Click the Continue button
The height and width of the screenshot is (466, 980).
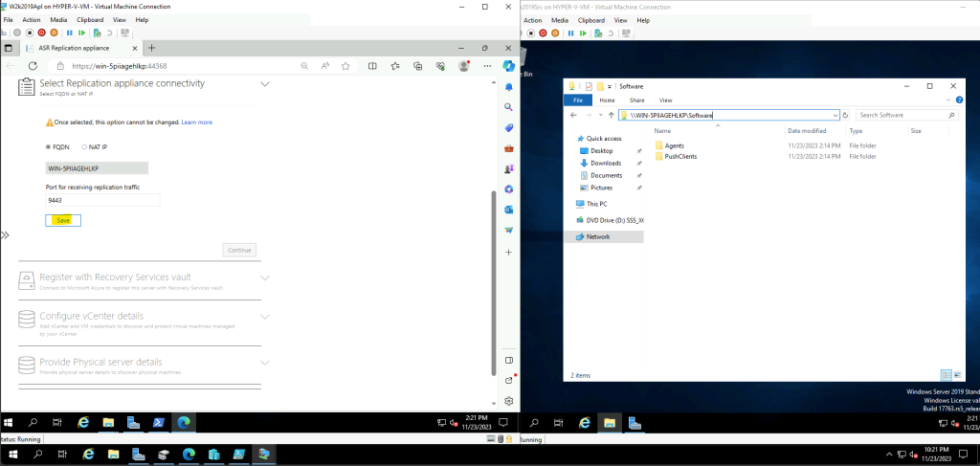(239, 250)
